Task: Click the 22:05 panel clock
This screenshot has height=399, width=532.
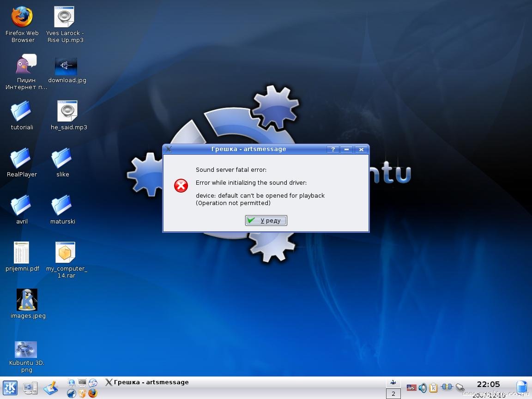Action: 488,384
